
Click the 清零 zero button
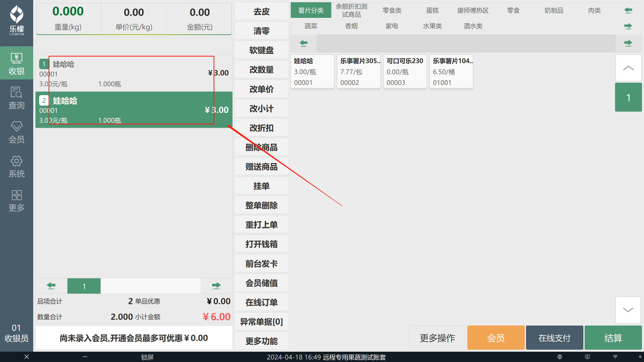point(262,31)
